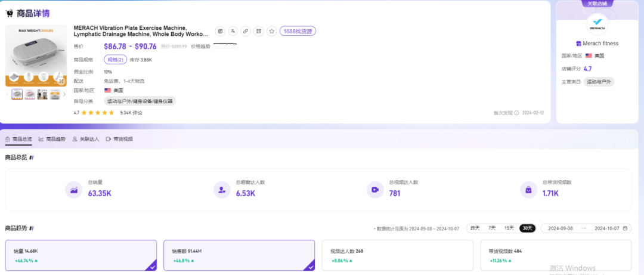
Task: Click the product five-star rating
Action: (x=98, y=112)
